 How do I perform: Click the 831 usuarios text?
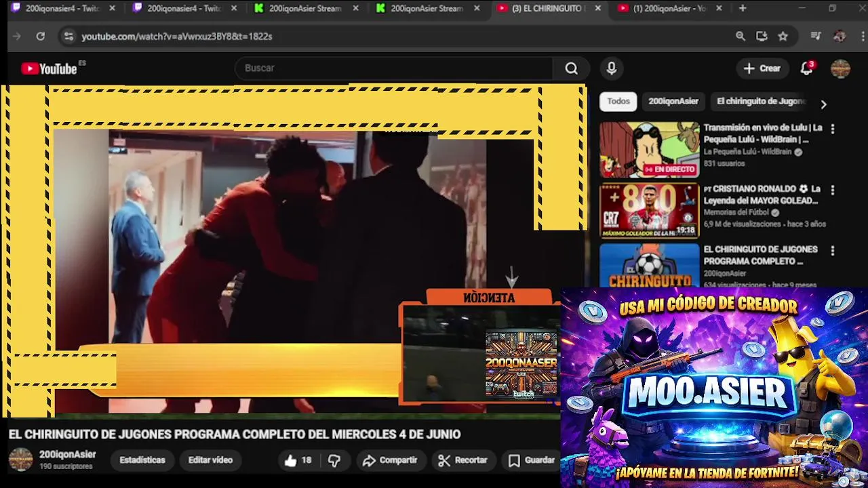click(x=724, y=163)
